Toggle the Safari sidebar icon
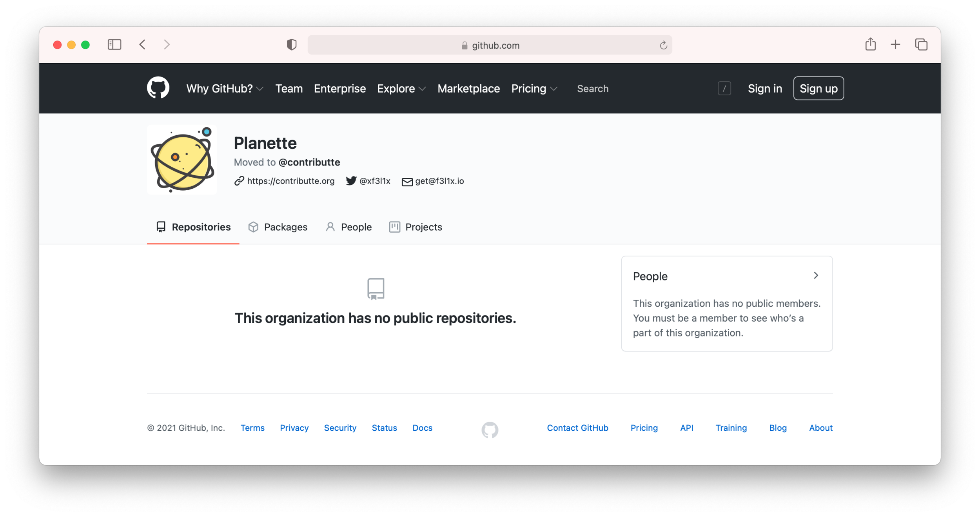The height and width of the screenshot is (517, 980). [114, 44]
